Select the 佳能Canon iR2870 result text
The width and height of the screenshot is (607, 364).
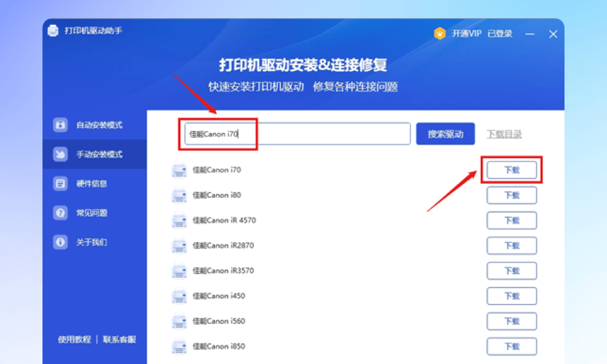click(x=223, y=245)
